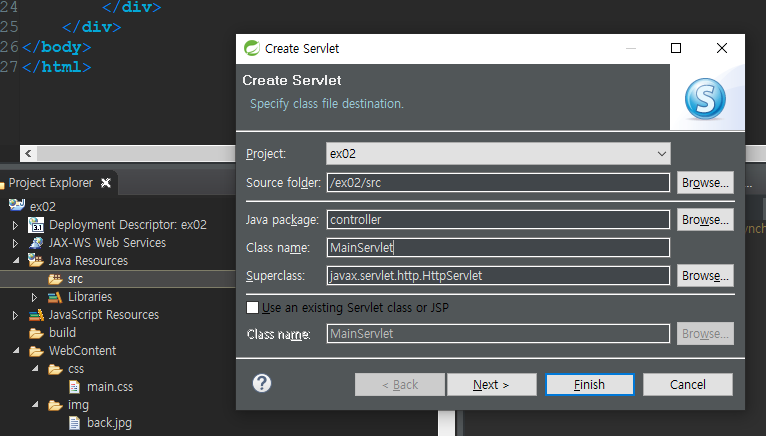
Task: Select the src row in Project Explorer
Action: click(118, 279)
